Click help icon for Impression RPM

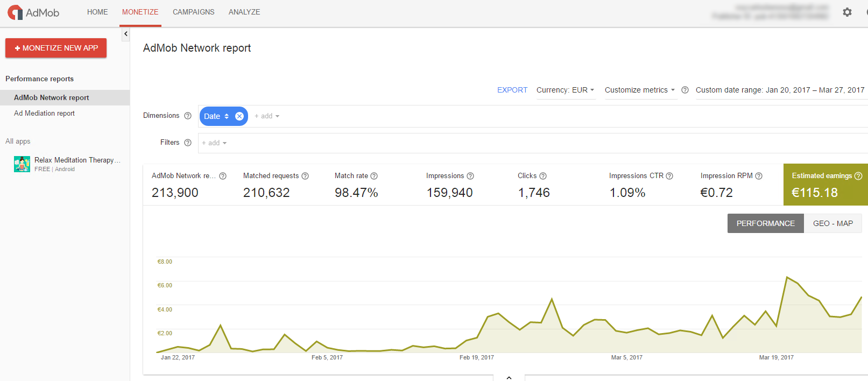click(x=759, y=176)
